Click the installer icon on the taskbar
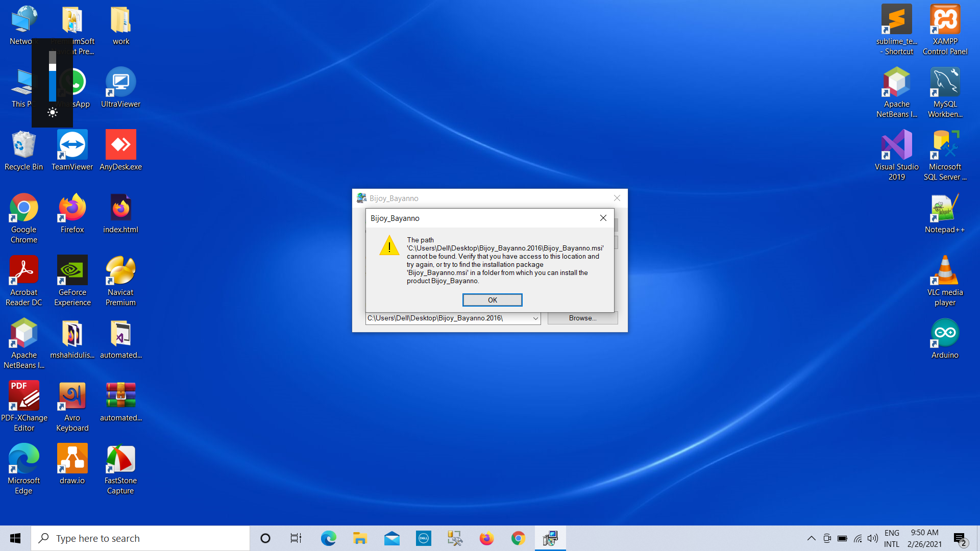The image size is (980, 551). pos(550,538)
